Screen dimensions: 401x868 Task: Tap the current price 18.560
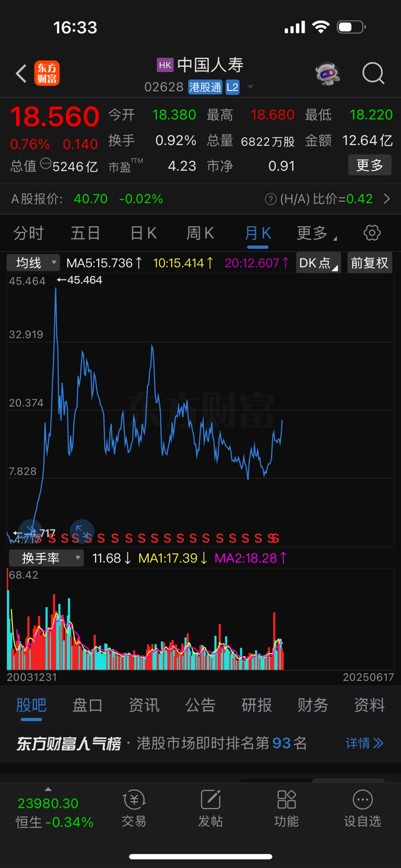55,116
